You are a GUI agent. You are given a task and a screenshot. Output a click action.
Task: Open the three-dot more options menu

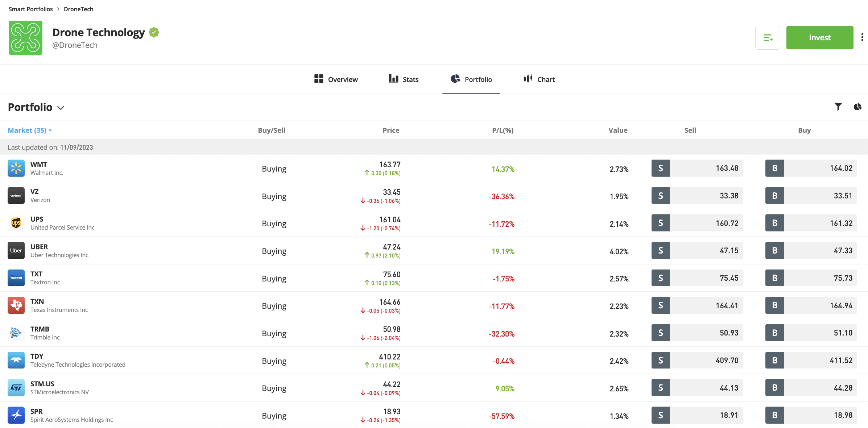tap(862, 37)
